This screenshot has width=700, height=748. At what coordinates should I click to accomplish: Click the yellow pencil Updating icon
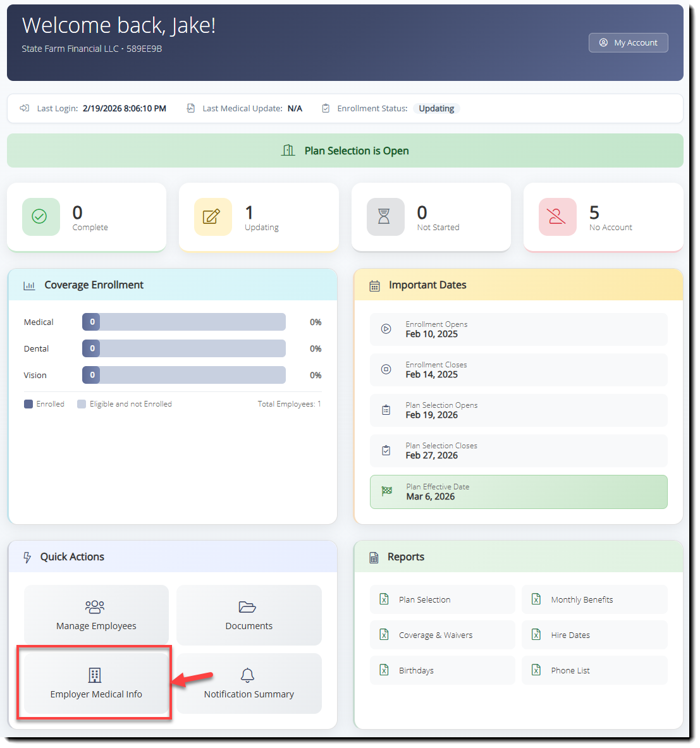pyautogui.click(x=213, y=217)
